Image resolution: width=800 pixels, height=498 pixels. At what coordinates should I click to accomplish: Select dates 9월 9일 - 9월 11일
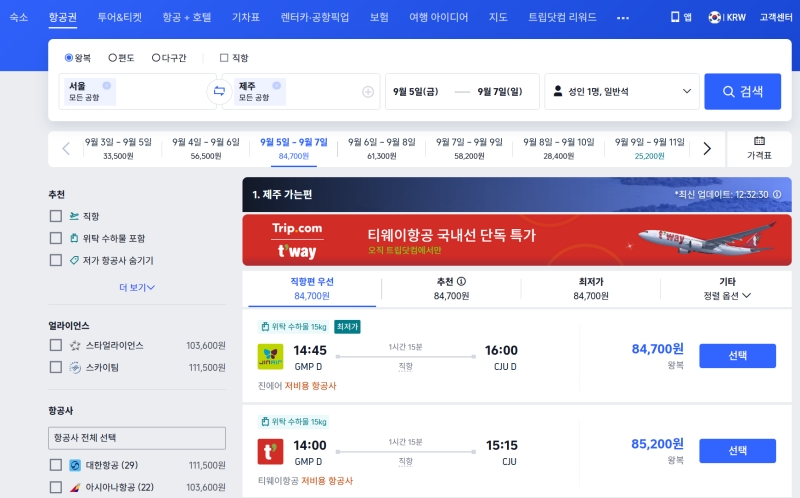649,148
